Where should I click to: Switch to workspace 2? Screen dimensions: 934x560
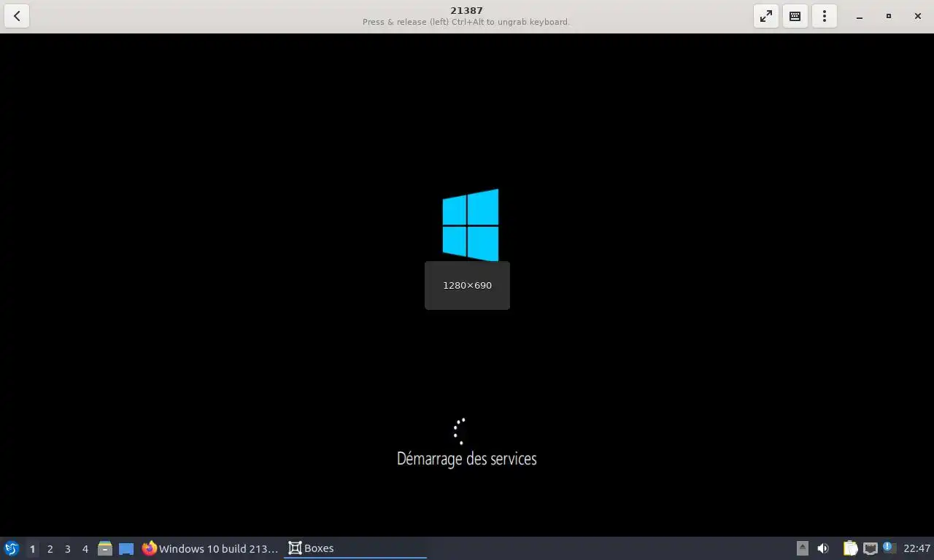pos(50,548)
